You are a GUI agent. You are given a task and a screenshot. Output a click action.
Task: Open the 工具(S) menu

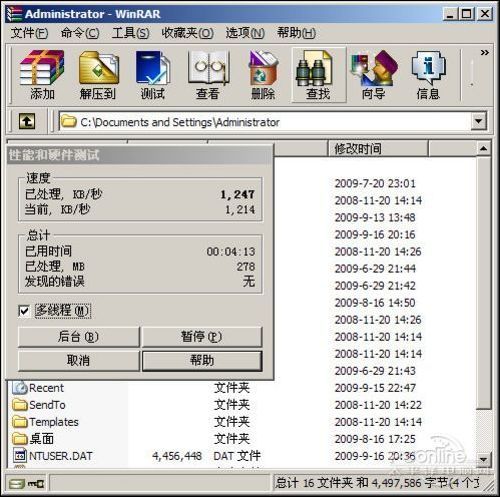(130, 33)
